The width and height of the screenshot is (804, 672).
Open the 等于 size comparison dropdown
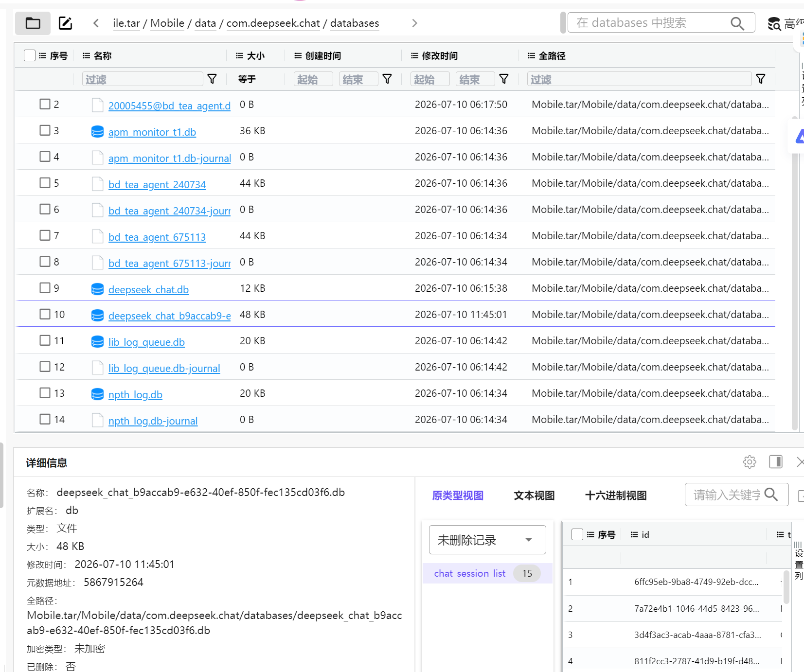coord(247,79)
